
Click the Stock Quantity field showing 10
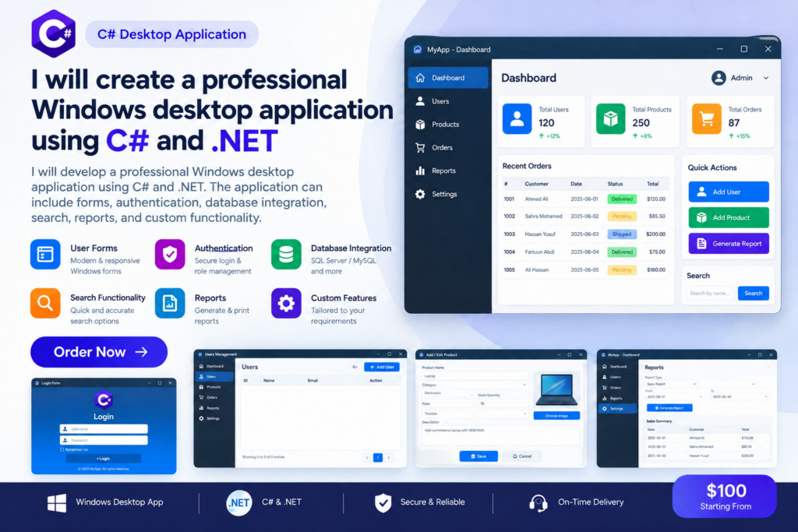click(502, 403)
